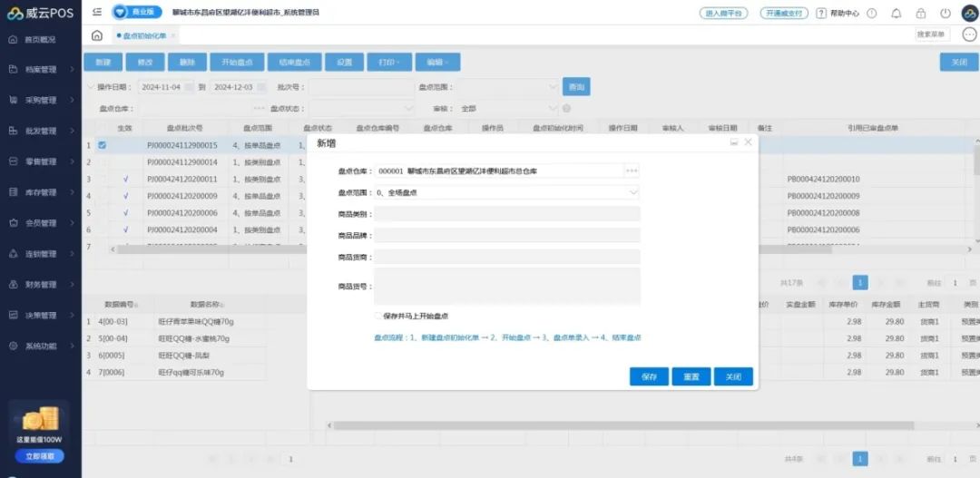Open the 打印 dropdown button in toolbar
The width and height of the screenshot is (980, 478).
point(389,63)
